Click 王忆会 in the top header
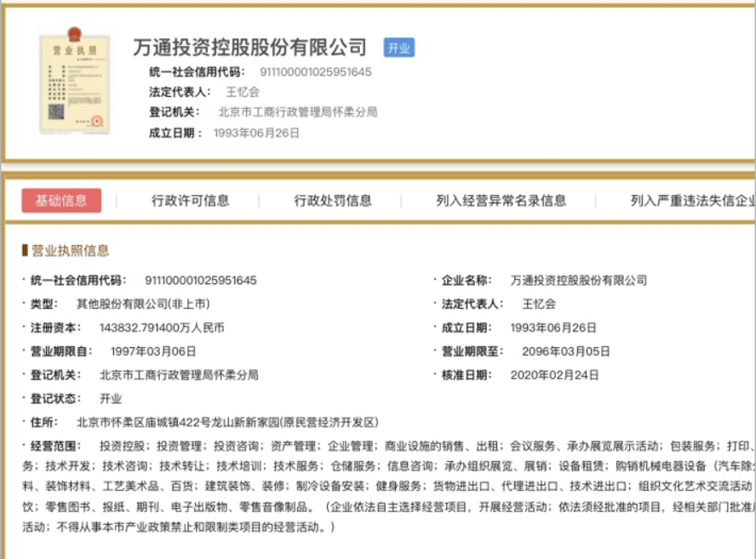 [x=242, y=92]
